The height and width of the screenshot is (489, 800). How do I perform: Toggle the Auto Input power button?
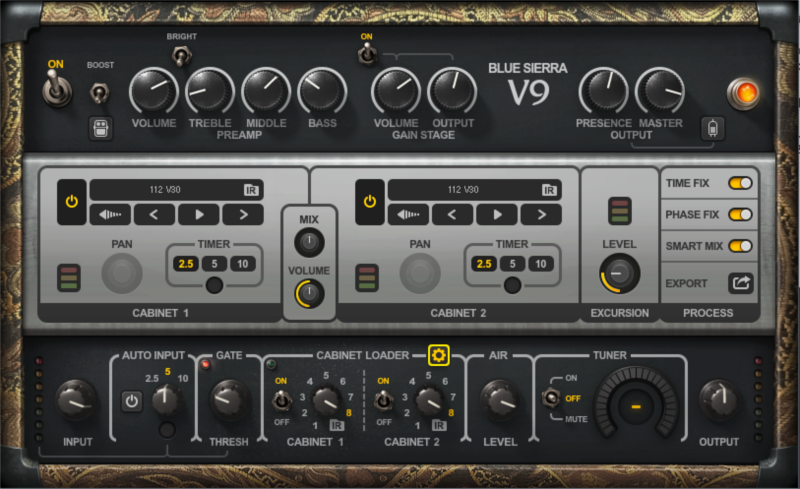point(132,401)
